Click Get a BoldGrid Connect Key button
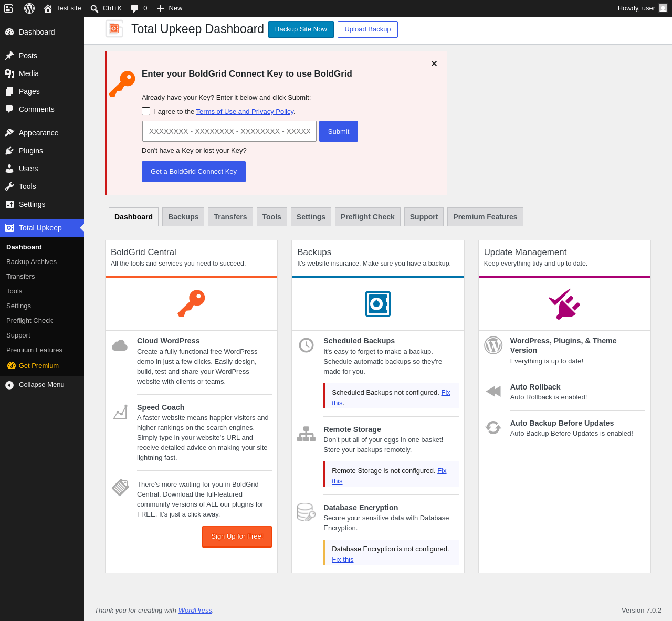This screenshot has height=621, width=672. click(x=194, y=172)
